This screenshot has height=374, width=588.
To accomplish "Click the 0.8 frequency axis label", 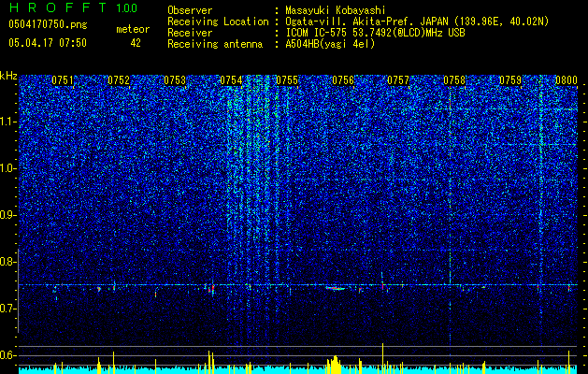I will (8, 262).
